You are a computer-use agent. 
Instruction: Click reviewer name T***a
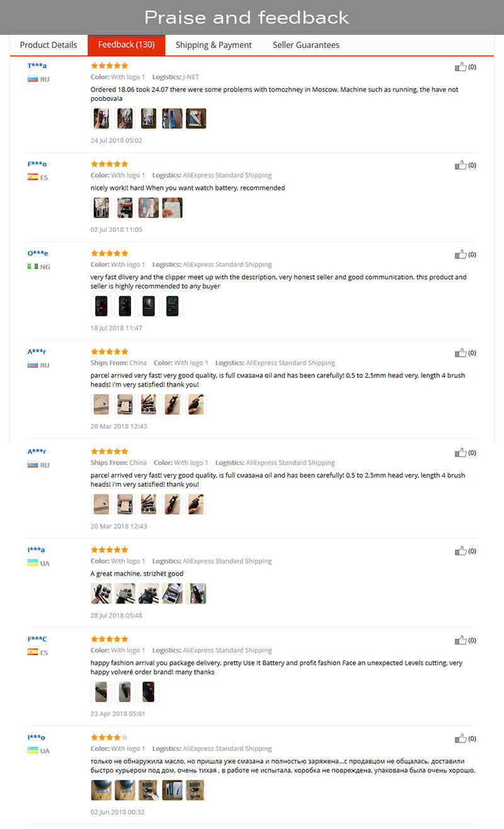pos(37,66)
